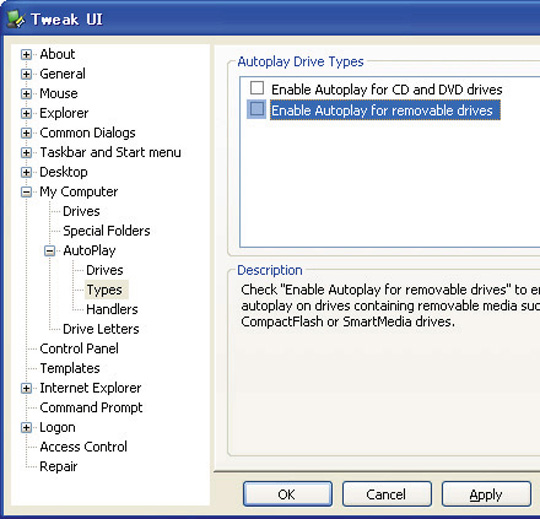Select Templates in the tree
The width and height of the screenshot is (540, 519).
click(x=70, y=368)
